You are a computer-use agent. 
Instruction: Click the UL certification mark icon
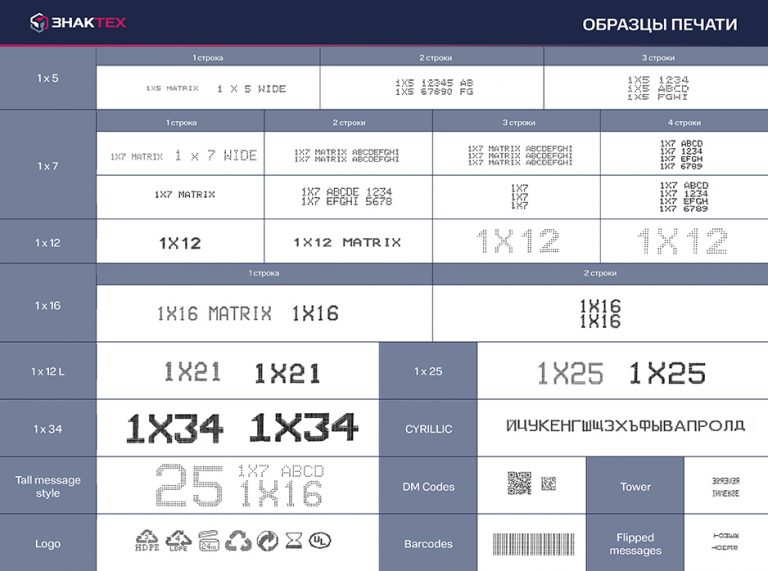[320, 541]
